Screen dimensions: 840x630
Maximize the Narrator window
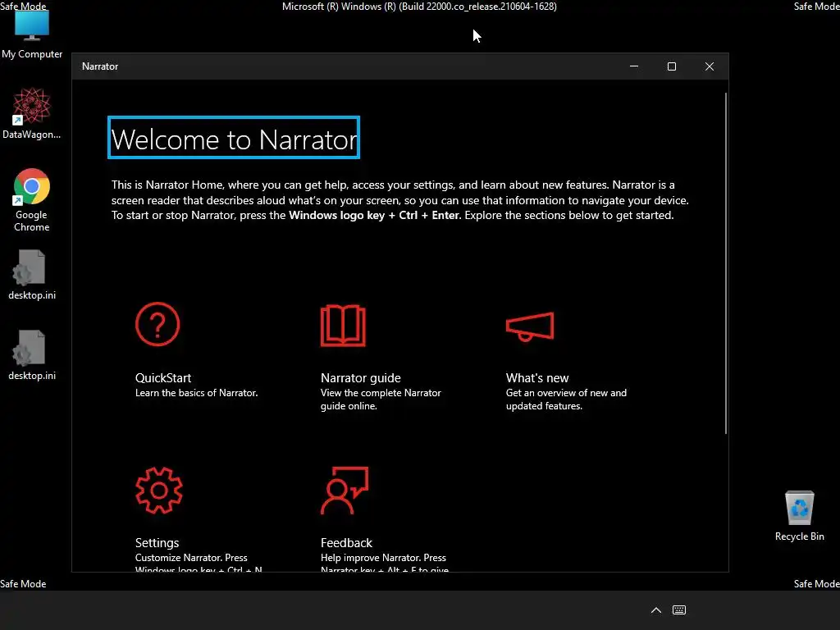(x=671, y=66)
